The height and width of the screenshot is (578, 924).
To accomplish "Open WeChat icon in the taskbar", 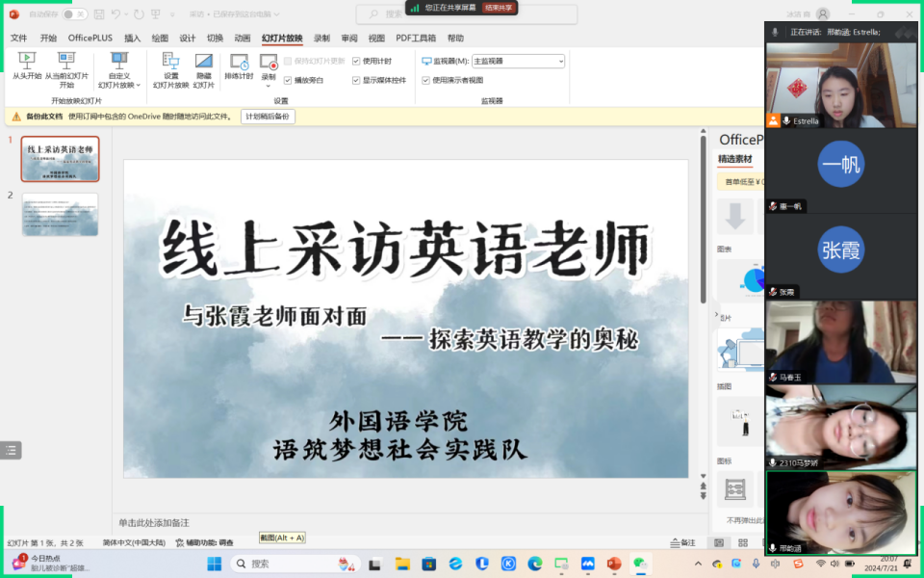I will 639,564.
